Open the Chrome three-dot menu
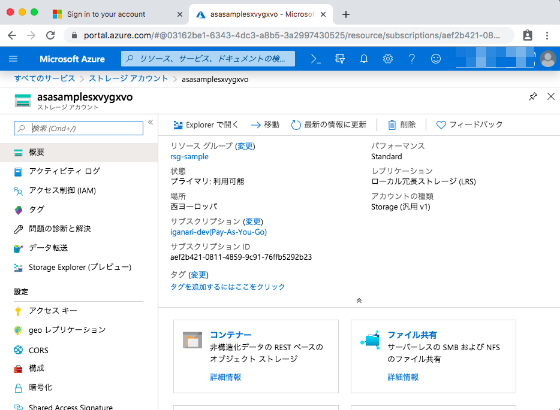 [x=547, y=35]
